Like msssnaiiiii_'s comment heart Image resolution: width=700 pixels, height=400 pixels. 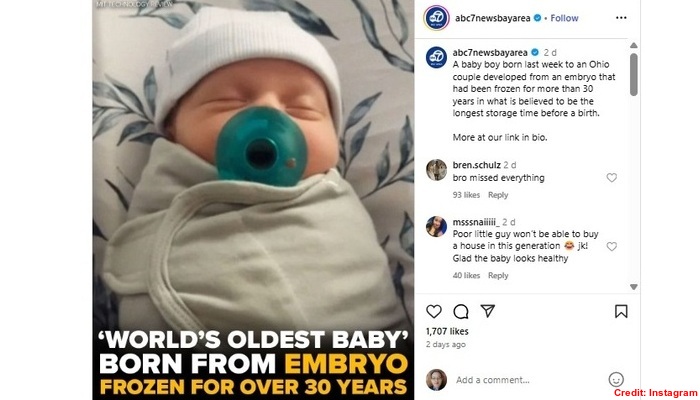pos(612,246)
